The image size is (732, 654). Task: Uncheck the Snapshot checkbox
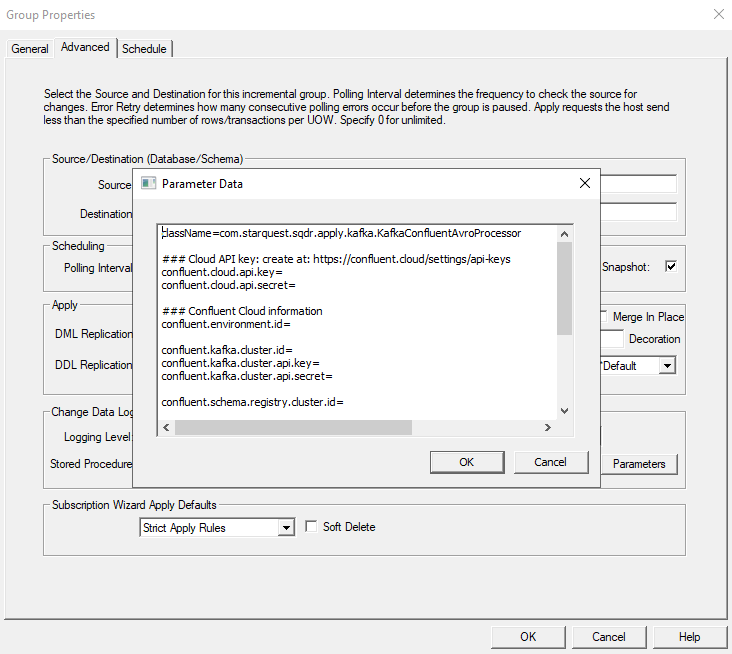click(671, 267)
